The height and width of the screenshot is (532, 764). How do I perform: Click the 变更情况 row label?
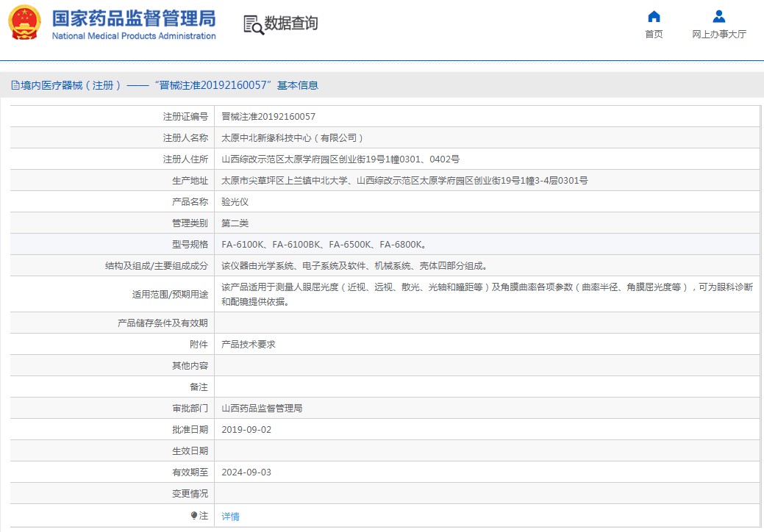click(190, 494)
